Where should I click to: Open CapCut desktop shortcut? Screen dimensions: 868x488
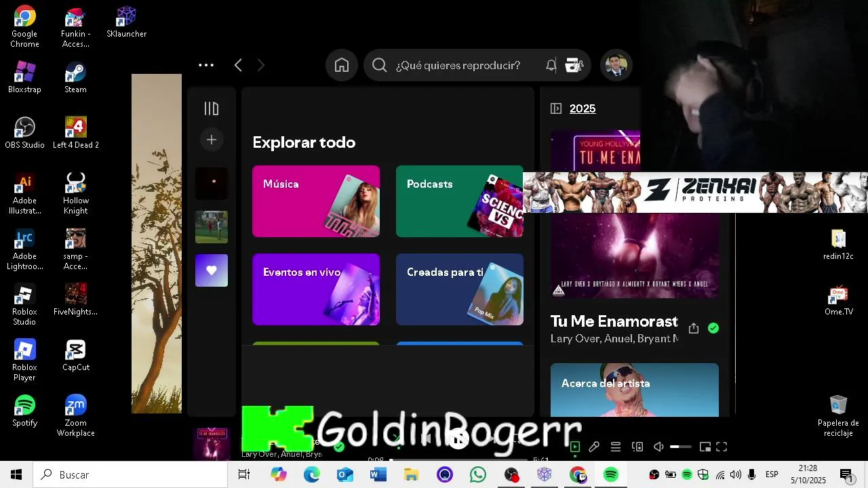[76, 356]
